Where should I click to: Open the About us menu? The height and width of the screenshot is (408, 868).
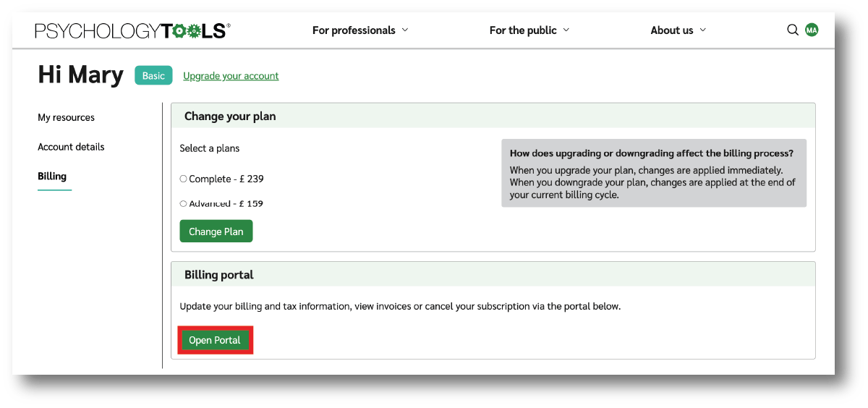pyautogui.click(x=672, y=30)
